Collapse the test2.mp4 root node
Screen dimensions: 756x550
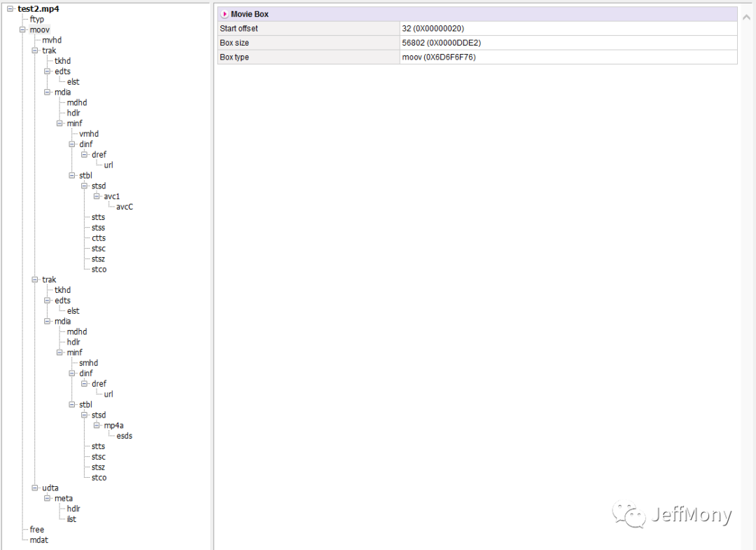[10, 9]
